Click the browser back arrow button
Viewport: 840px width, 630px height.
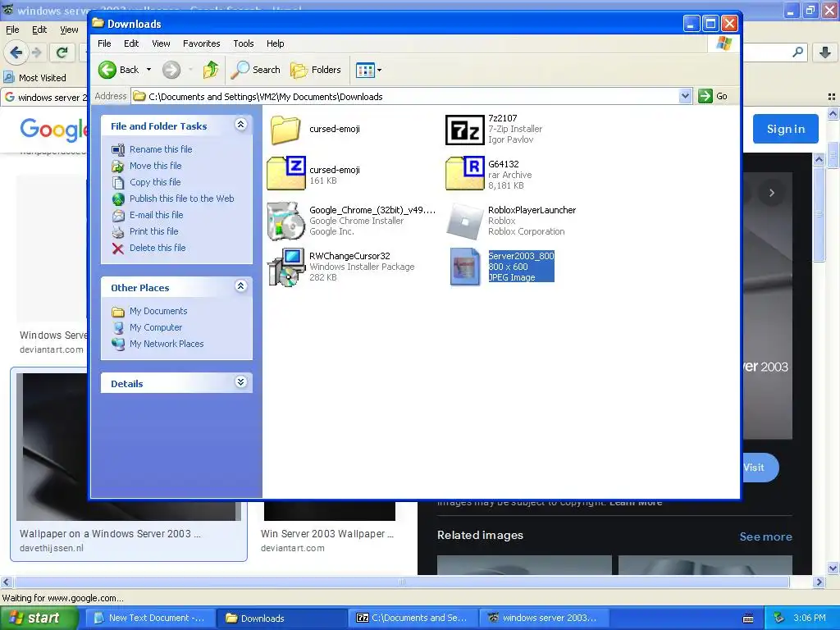click(16, 52)
